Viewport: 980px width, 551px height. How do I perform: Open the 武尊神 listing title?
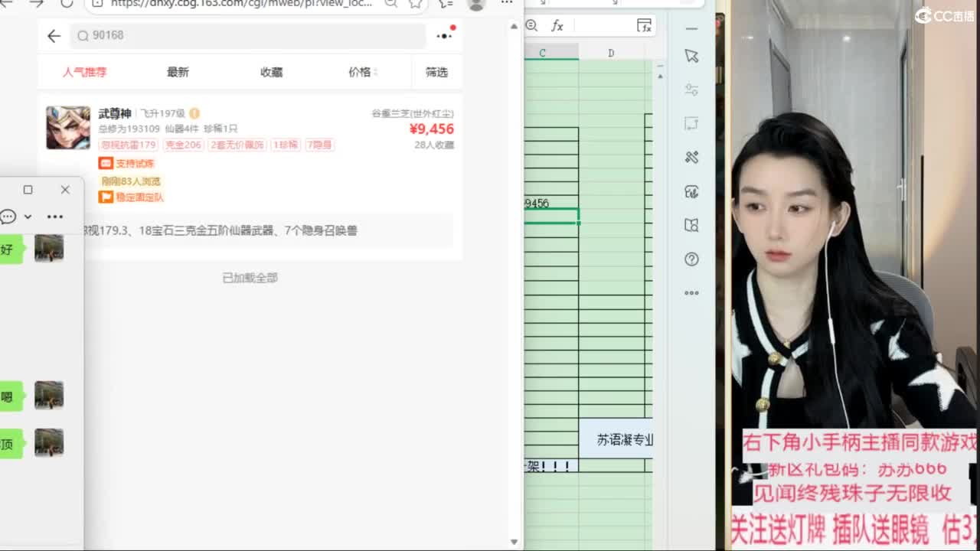tap(115, 113)
